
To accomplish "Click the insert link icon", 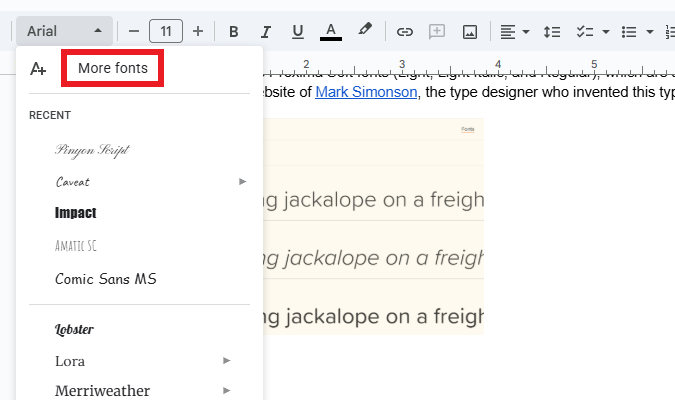I will tap(405, 31).
